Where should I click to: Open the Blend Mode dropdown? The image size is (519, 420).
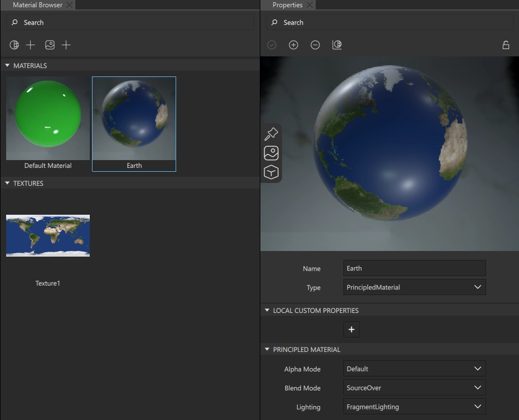pyautogui.click(x=414, y=388)
